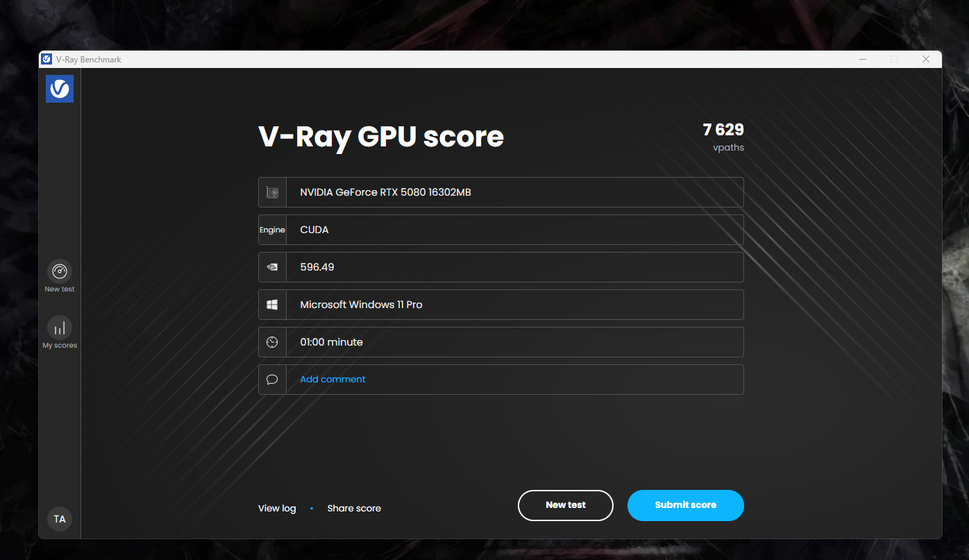Click the Share score link

[354, 509]
